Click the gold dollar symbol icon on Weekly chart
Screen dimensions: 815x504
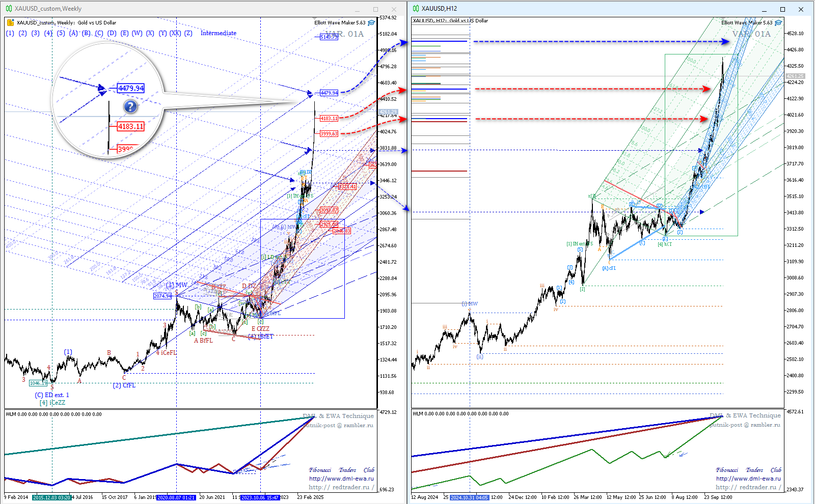[x=10, y=22]
